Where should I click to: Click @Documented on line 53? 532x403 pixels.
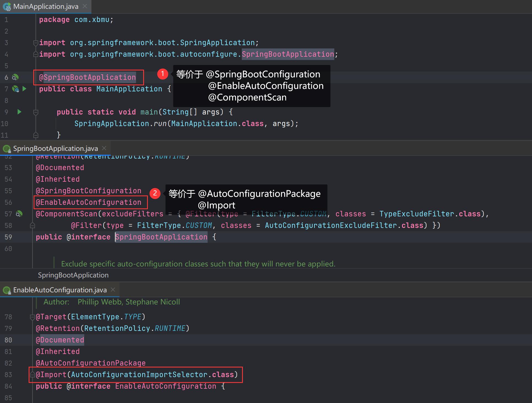60,168
